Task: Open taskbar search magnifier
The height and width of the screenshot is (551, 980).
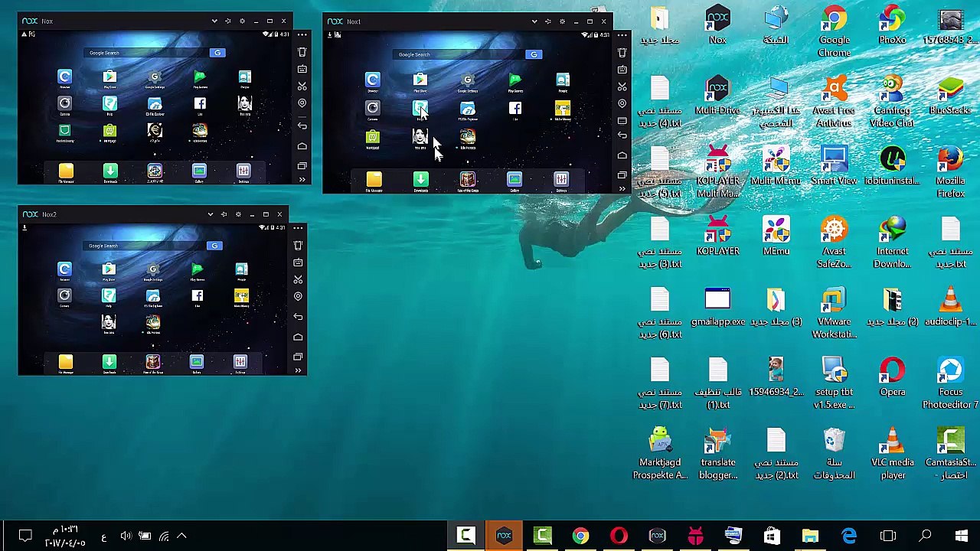Action: pyautogui.click(x=925, y=536)
